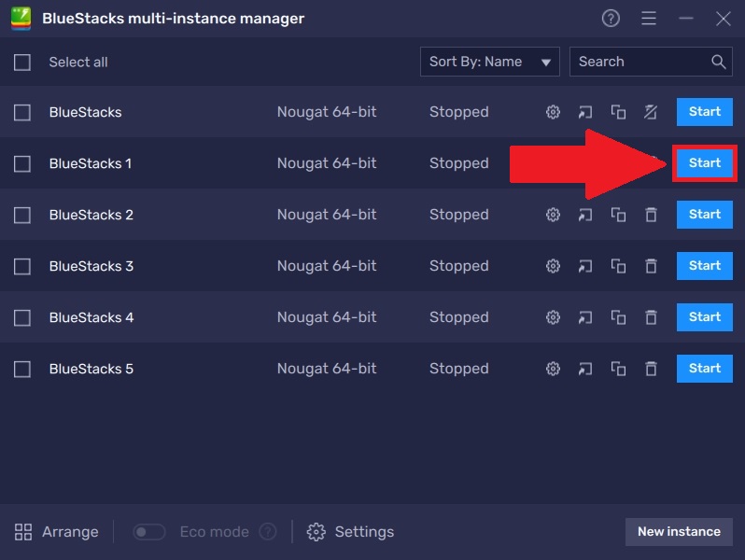Screen dimensions: 745x560
Task: Open settings gear for BlueStacks 4
Action: click(x=553, y=317)
